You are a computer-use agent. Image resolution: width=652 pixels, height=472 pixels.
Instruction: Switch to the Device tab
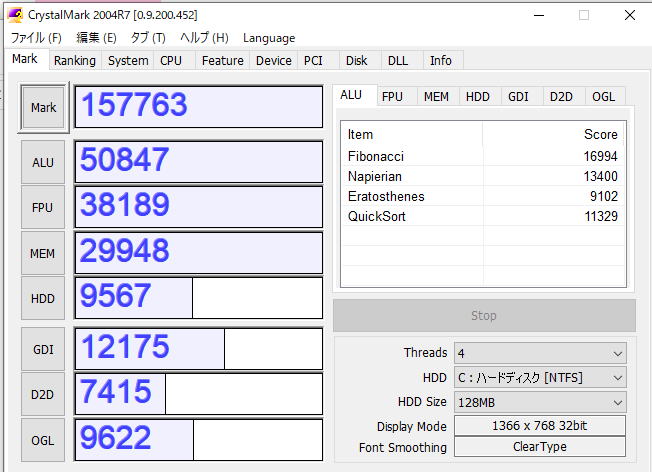point(274,60)
